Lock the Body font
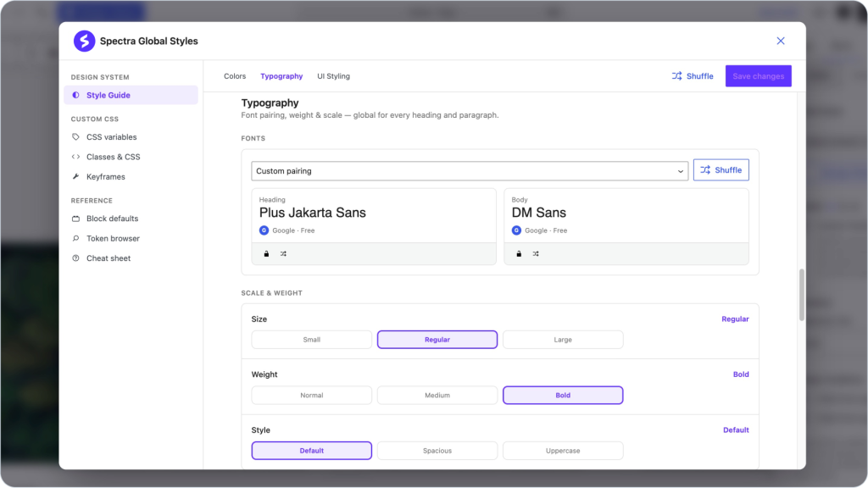The image size is (868, 488). pos(519,254)
